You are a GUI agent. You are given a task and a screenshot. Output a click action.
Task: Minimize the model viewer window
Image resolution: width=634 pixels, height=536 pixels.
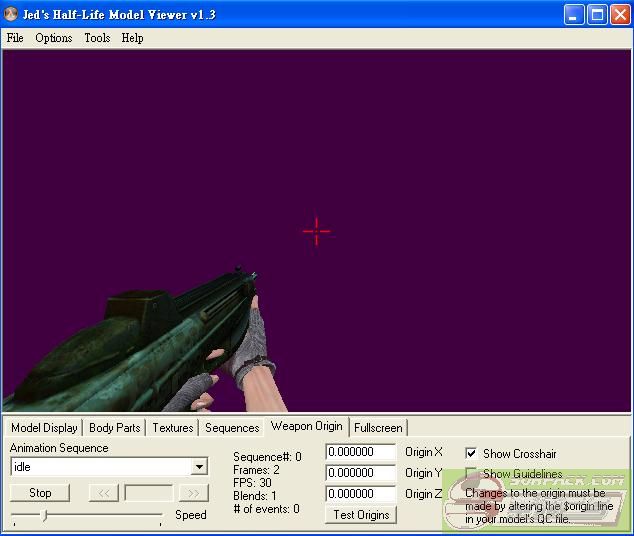(x=573, y=14)
